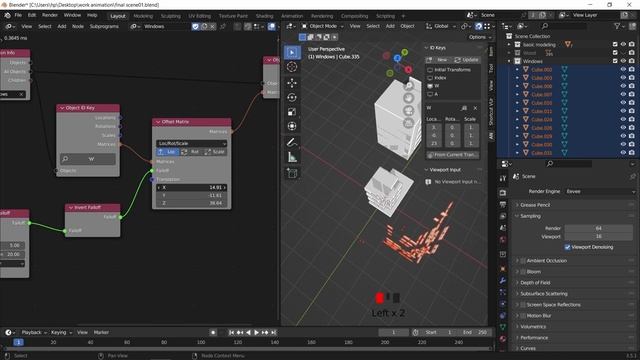640x360 pixels.
Task: Collapse the Windows collection in outliner
Action: tap(509, 61)
